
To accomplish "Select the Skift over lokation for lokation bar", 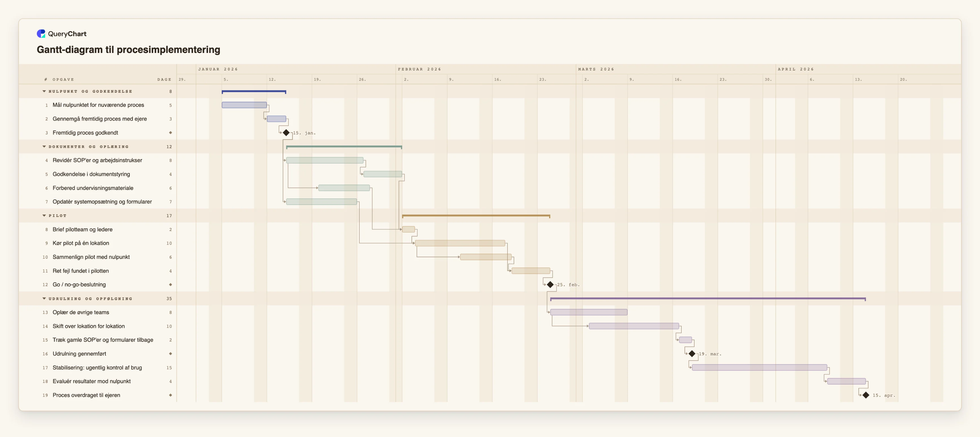I will pos(634,326).
